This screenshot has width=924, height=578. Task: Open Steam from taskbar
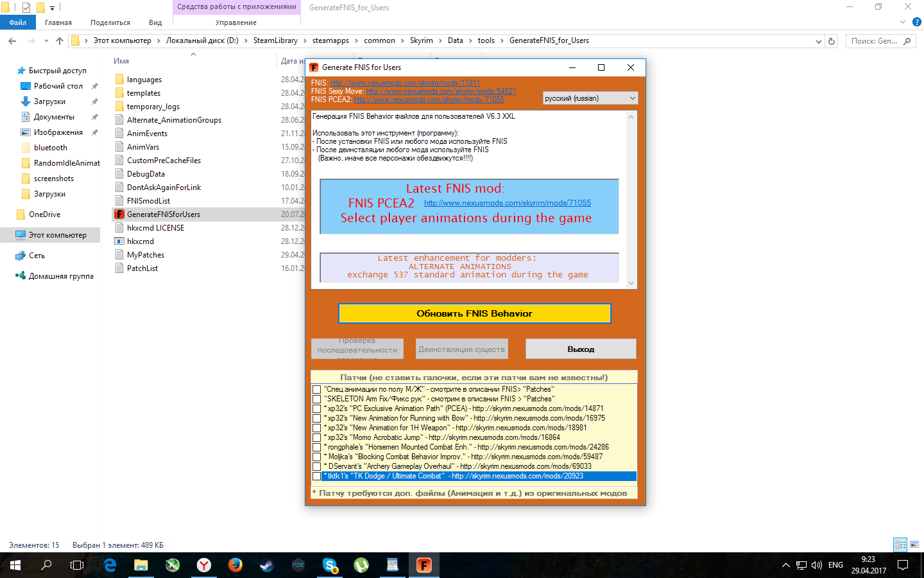coord(266,565)
